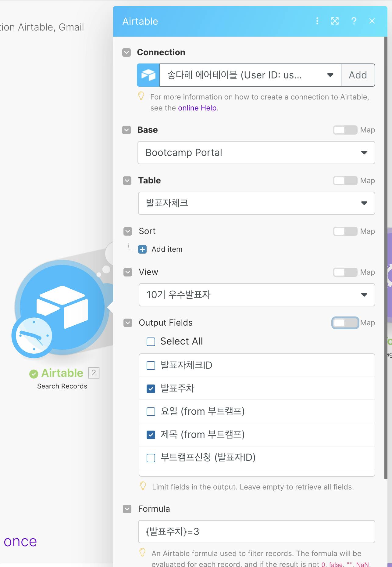Viewport: 392px width, 567px height.
Task: Collapse the Sort section
Action: tap(128, 231)
